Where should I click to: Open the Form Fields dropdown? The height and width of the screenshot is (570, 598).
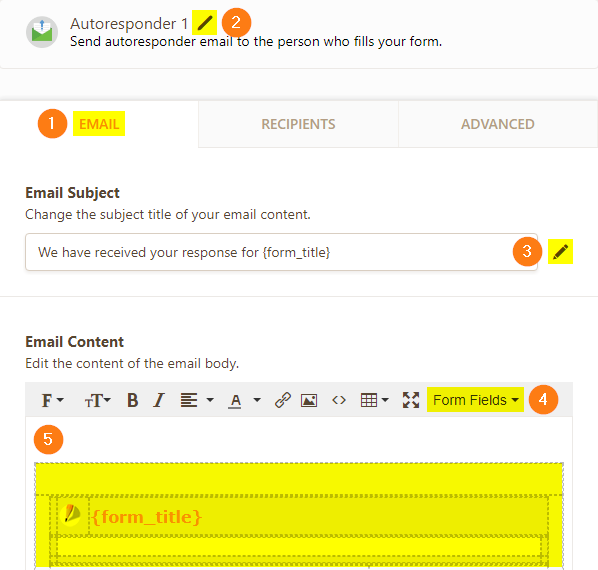pos(476,400)
